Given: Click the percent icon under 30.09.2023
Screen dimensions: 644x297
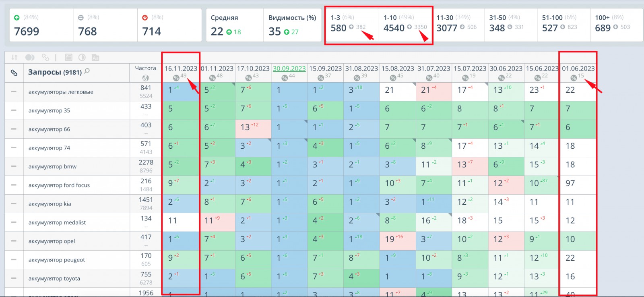Looking at the screenshot, I should (285, 78).
